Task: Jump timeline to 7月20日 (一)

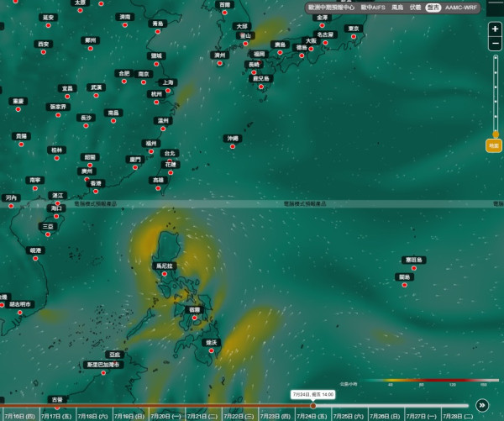Action: (165, 416)
